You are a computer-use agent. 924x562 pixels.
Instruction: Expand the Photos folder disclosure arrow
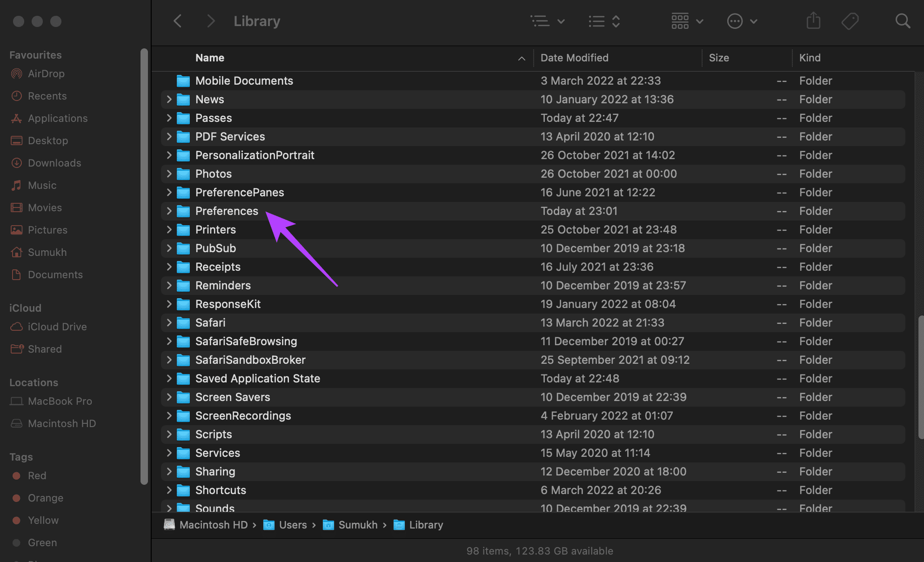(169, 174)
